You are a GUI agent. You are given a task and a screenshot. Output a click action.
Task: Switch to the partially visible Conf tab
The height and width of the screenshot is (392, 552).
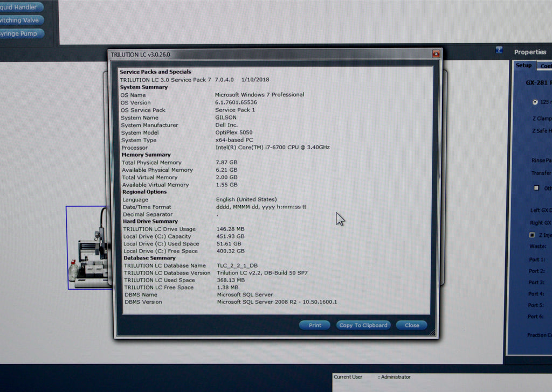point(545,66)
